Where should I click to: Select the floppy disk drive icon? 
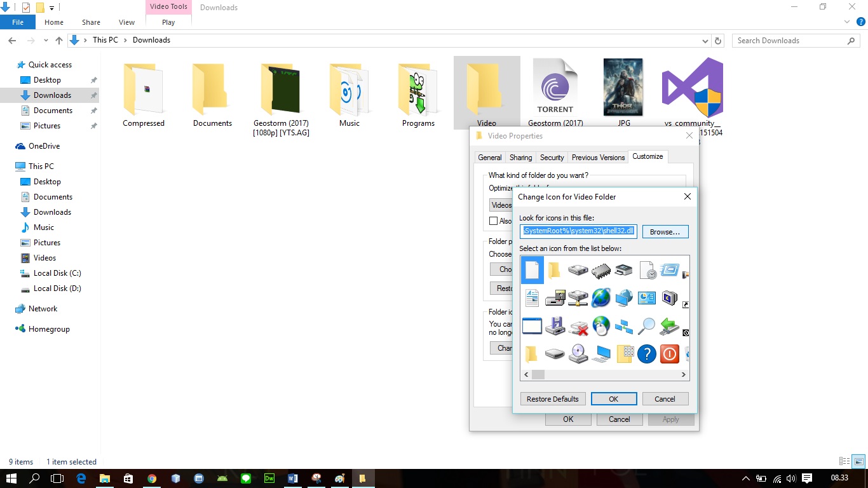click(555, 327)
